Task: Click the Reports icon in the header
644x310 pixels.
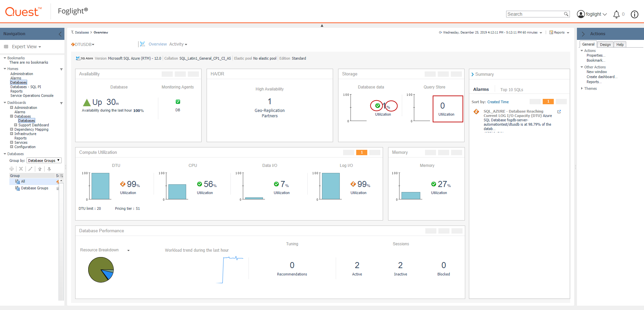Action: [x=551, y=33]
